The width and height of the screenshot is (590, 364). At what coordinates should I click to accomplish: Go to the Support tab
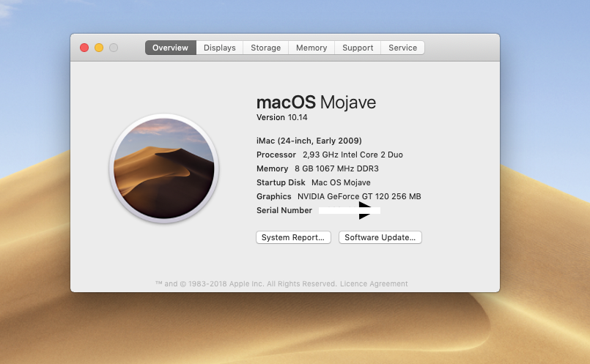coord(358,48)
